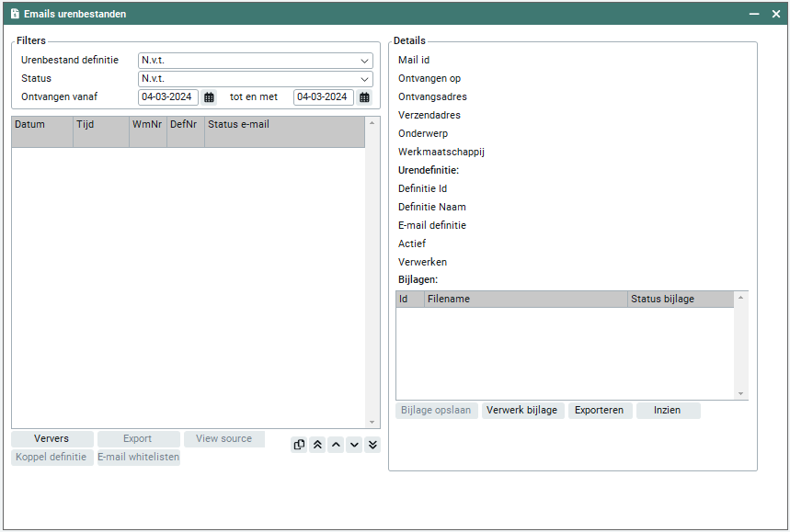Open the Status filter dropdown
The image size is (790, 532).
click(x=365, y=79)
